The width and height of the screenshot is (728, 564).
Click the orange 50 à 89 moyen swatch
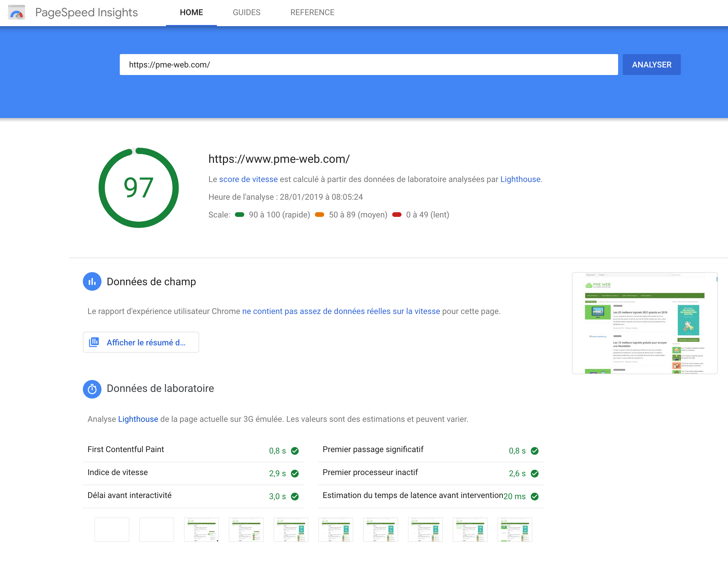coord(320,215)
